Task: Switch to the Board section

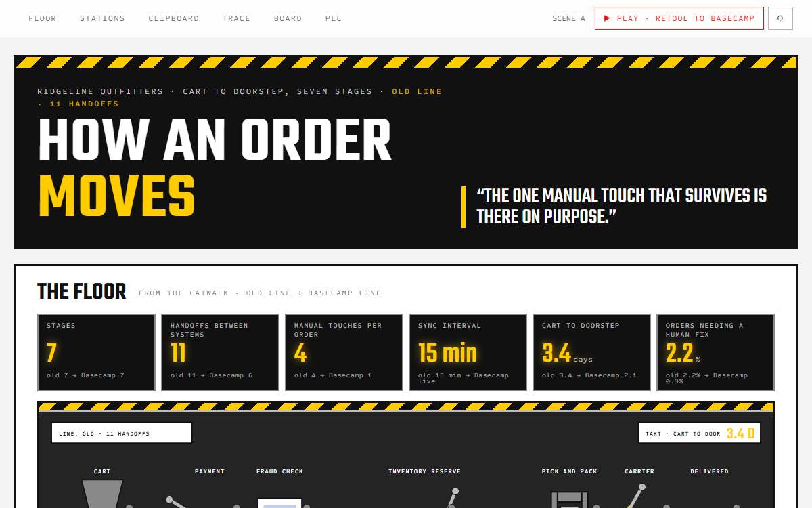Action: point(288,18)
